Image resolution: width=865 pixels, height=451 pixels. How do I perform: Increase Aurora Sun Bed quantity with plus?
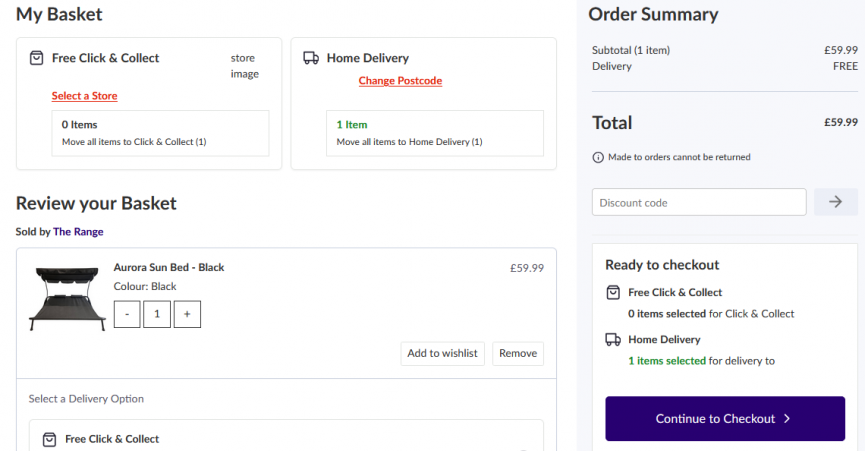(x=187, y=314)
